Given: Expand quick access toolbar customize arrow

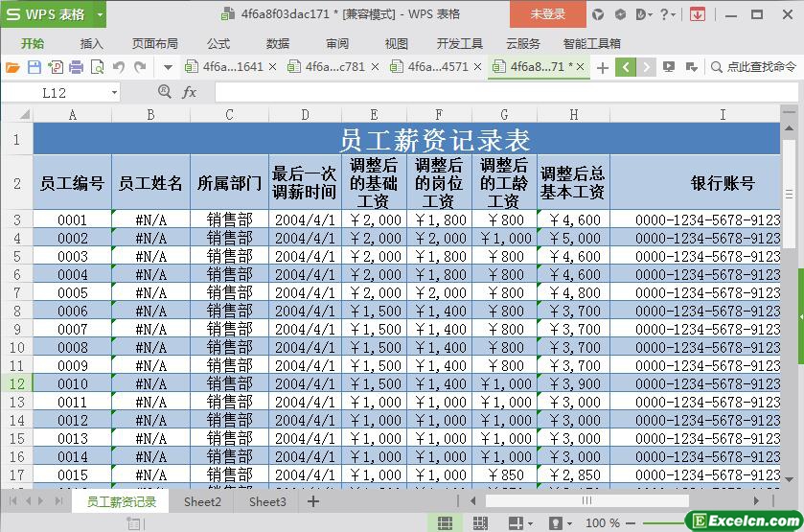Looking at the screenshot, I should coord(168,67).
